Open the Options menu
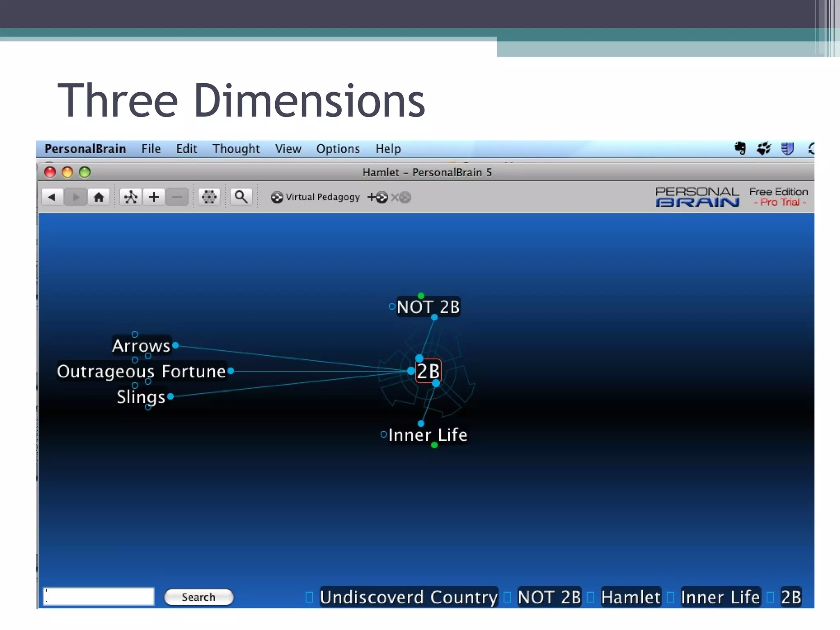Viewport: 840px width, 630px height. (338, 149)
